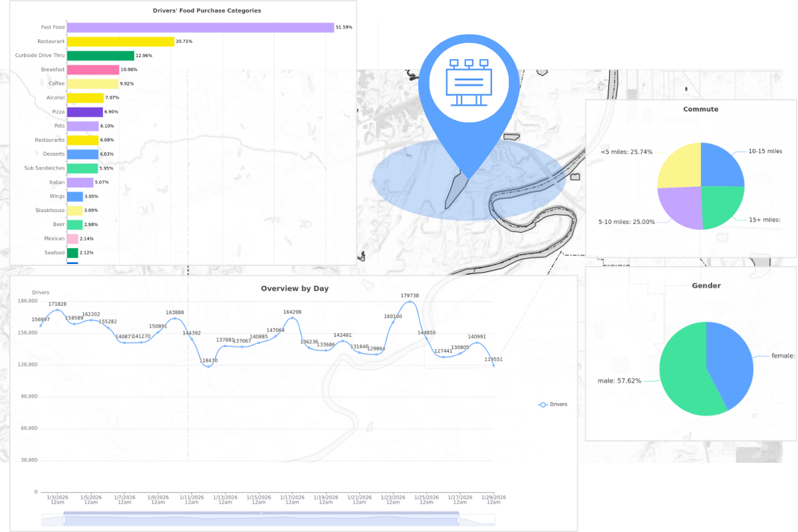Select the dark purple Pizza bar

85,112
